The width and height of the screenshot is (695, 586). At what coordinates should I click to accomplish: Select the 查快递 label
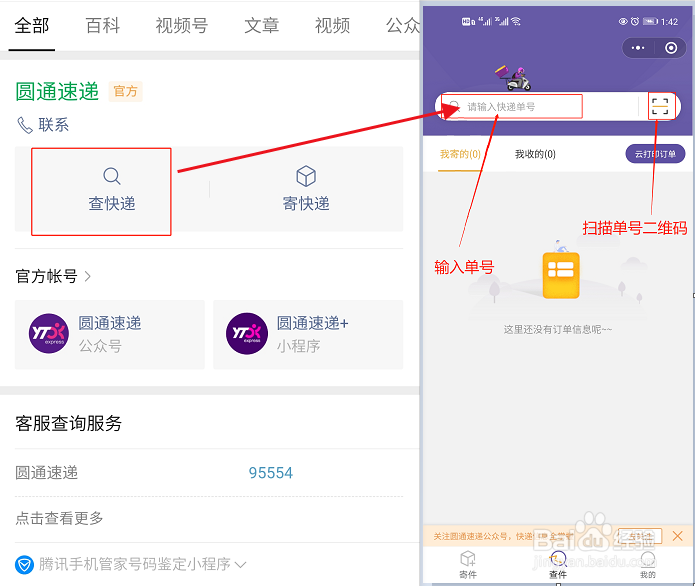point(112,203)
